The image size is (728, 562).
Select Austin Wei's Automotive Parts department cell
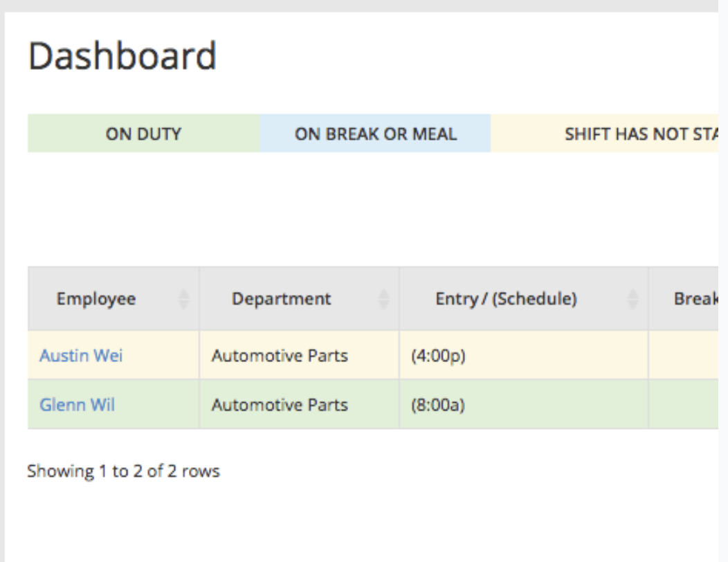pyautogui.click(x=280, y=356)
